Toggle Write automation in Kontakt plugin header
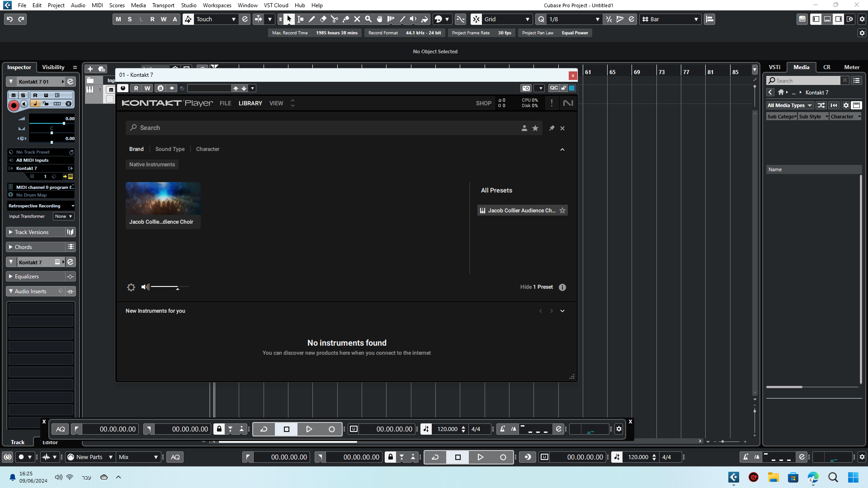 (147, 88)
